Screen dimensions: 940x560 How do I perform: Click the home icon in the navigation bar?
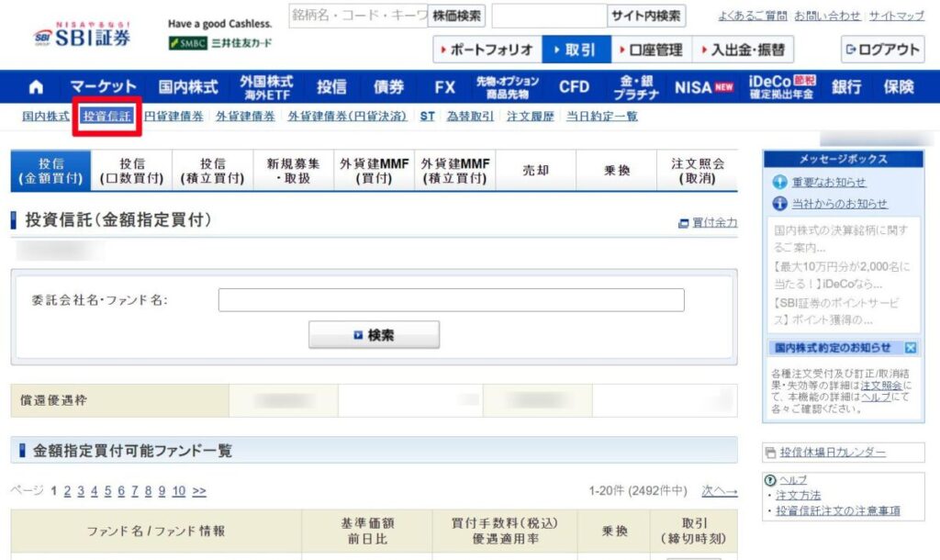tap(35, 86)
